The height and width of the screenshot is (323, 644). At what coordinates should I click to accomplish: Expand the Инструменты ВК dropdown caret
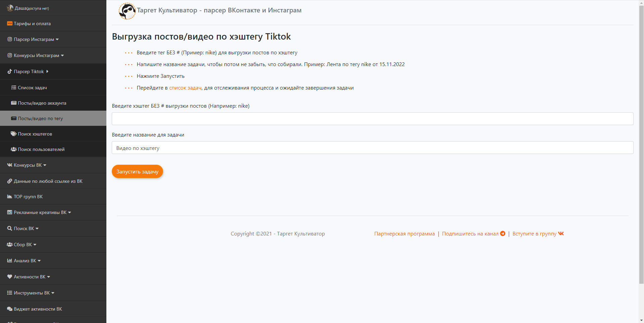tap(53, 293)
